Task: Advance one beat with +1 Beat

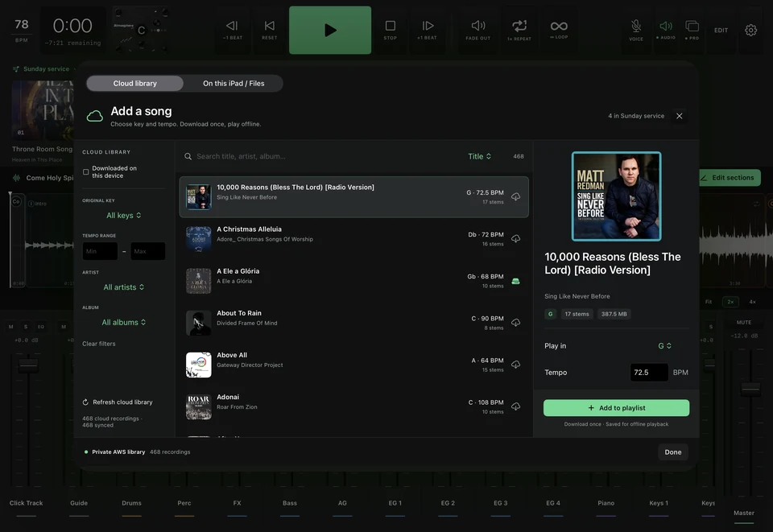Action: [427, 30]
